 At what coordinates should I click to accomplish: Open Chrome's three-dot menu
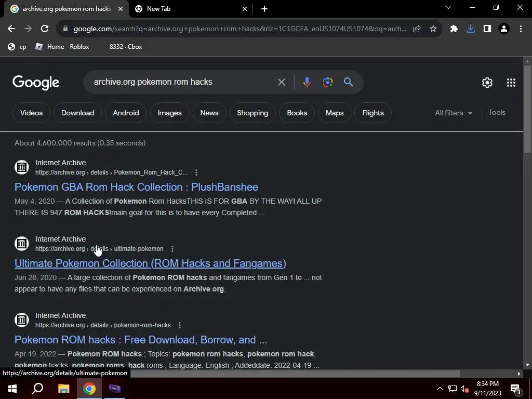tap(521, 29)
